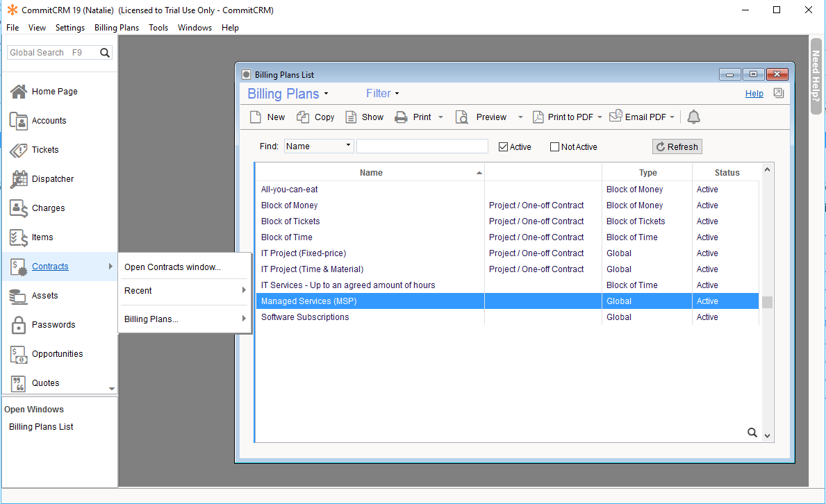Click the Preview magnifier icon
This screenshot has width=826, height=504.
coord(462,117)
